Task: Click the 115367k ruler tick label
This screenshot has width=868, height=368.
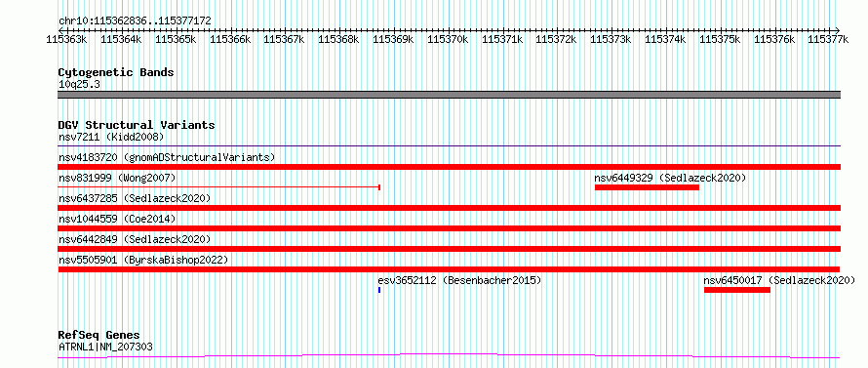Action: (284, 39)
